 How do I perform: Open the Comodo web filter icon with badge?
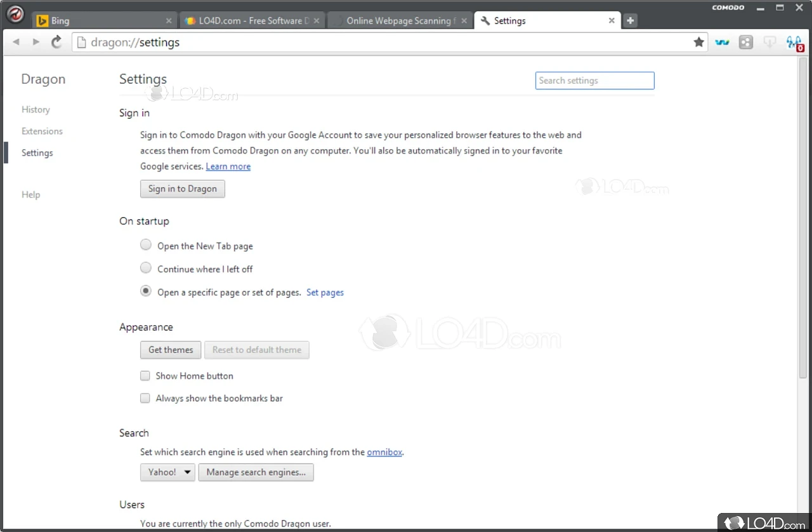(x=794, y=42)
